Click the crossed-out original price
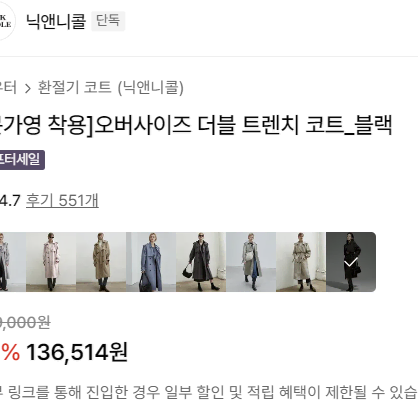This screenshot has height=418, width=418. click(x=25, y=323)
